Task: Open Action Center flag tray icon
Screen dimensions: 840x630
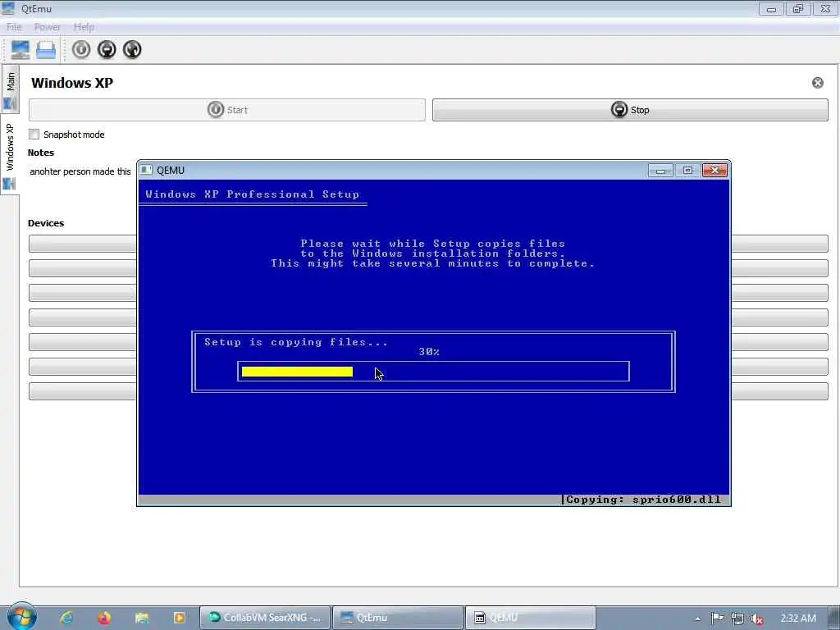Action: pos(717,619)
